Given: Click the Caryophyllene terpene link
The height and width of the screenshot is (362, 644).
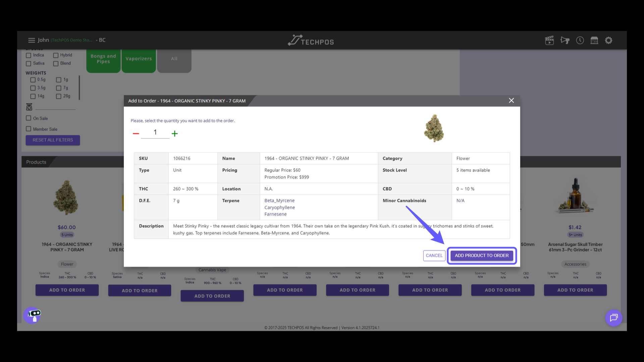Looking at the screenshot, I should 280,207.
